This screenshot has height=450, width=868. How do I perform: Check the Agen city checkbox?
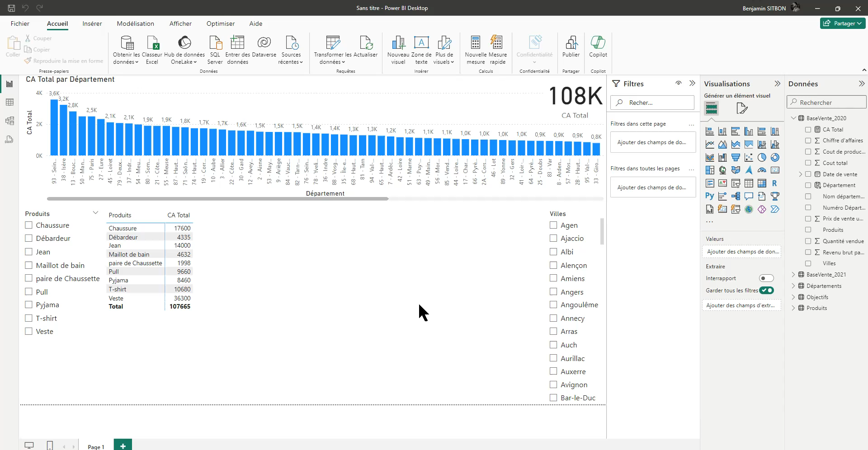click(553, 225)
